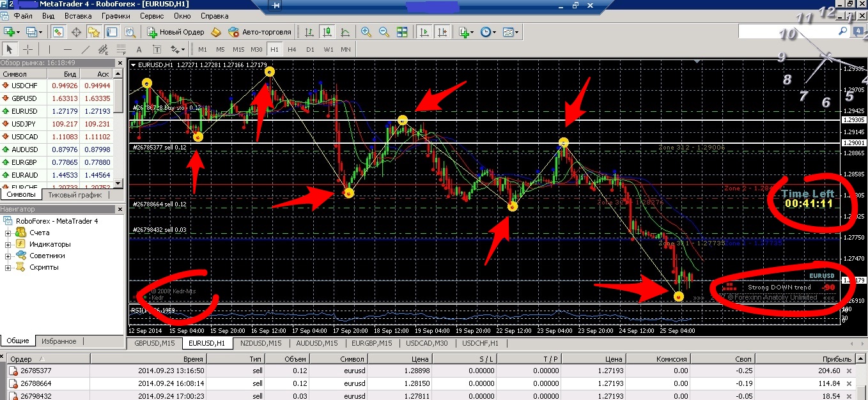Switch chart to line chart mode
The height and width of the screenshot is (400, 868).
pos(345,32)
